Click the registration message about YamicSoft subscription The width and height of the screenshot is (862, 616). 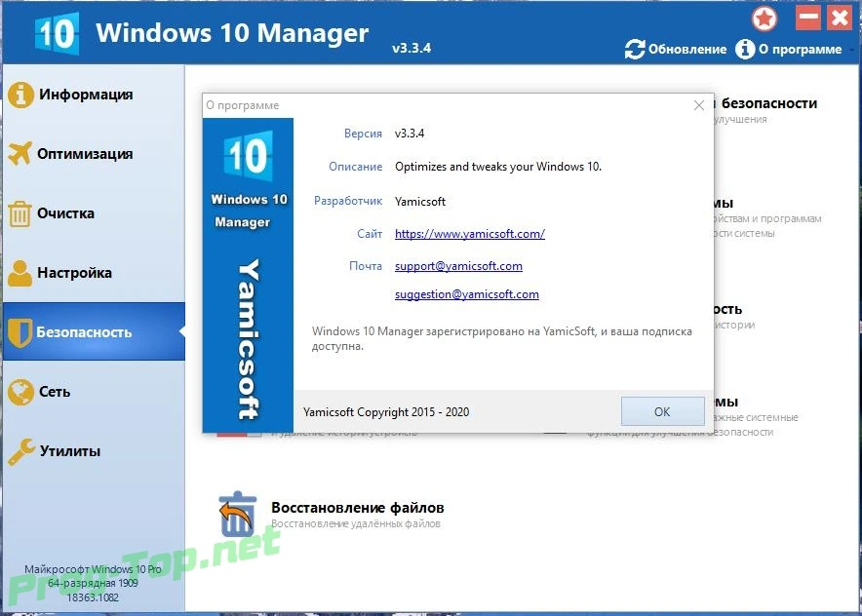pos(502,338)
